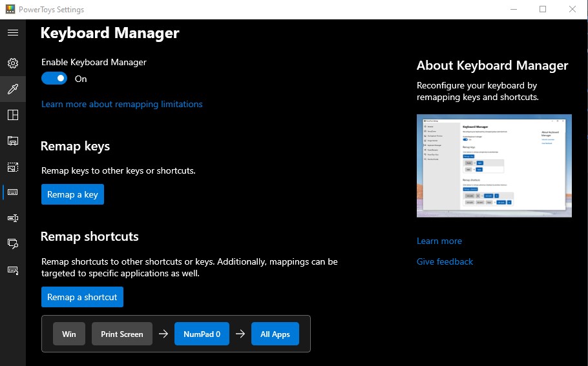
Task: Click the Print Screen key chip
Action: click(122, 334)
